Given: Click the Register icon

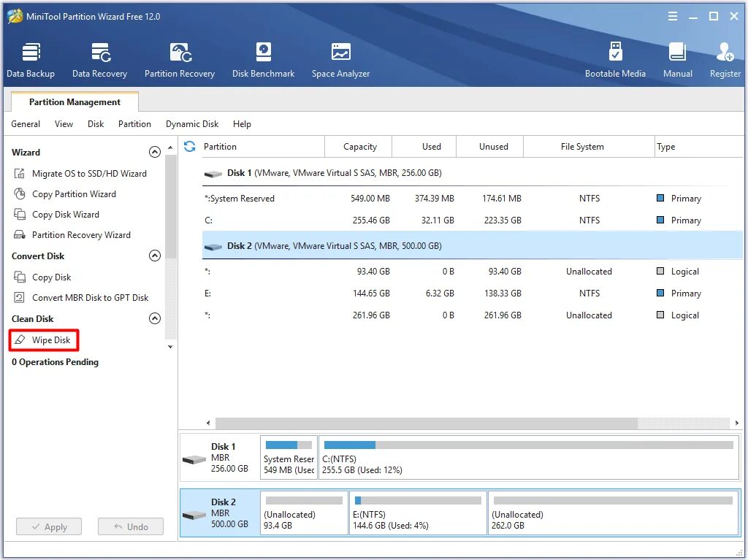Looking at the screenshot, I should click(x=725, y=53).
